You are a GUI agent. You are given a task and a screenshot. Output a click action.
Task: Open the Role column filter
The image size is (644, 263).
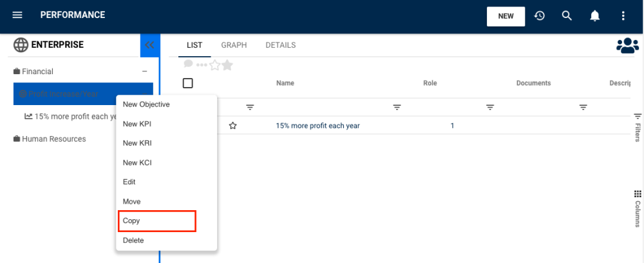click(x=490, y=107)
